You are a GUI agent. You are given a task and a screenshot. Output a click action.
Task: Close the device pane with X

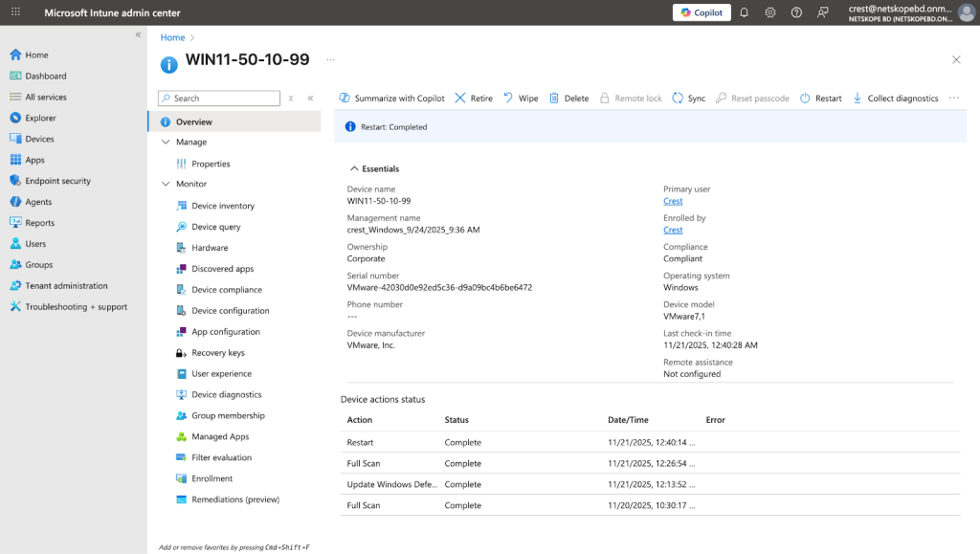(x=956, y=60)
